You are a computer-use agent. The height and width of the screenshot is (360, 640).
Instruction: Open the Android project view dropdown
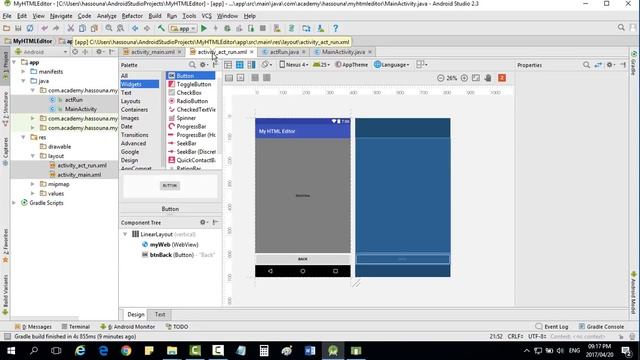click(x=41, y=52)
